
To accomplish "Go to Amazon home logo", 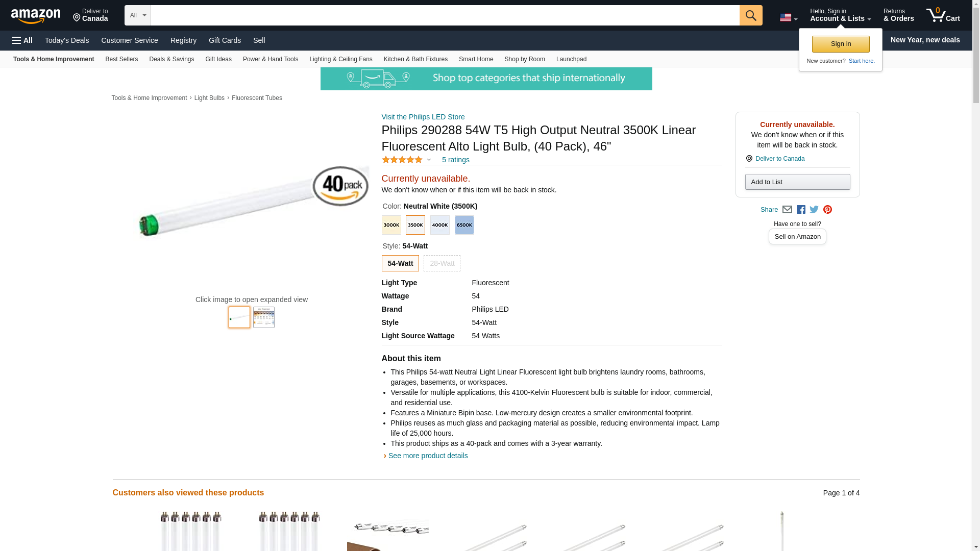I will point(36,16).
